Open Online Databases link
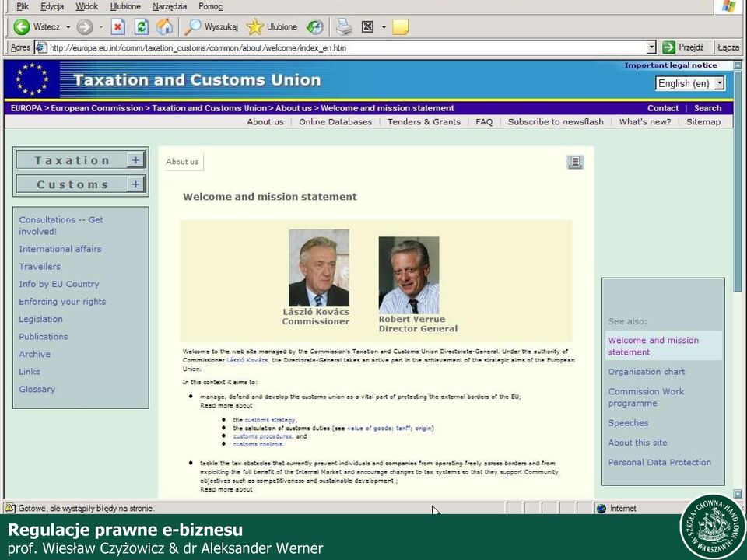This screenshot has width=747, height=560. coord(335,121)
